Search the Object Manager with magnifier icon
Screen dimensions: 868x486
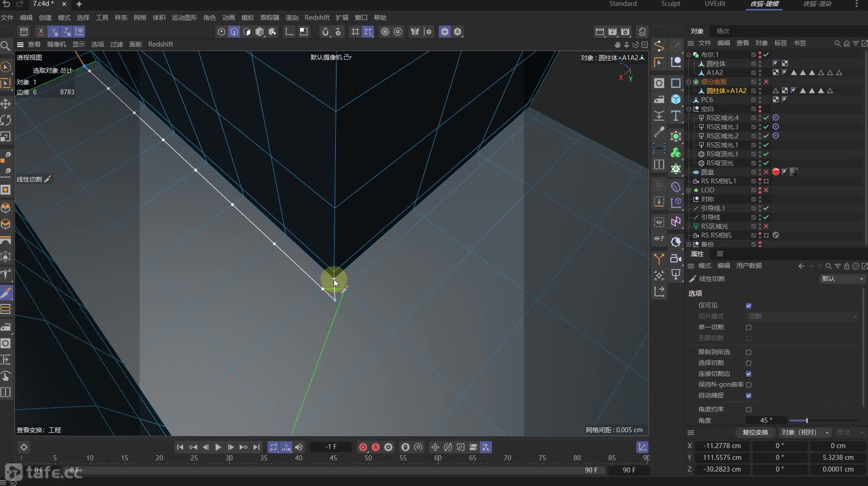[x=837, y=43]
